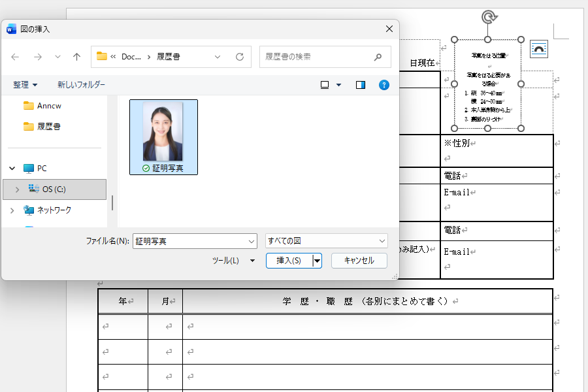
Task: Click the folder icon in the address bar
Action: click(101, 57)
